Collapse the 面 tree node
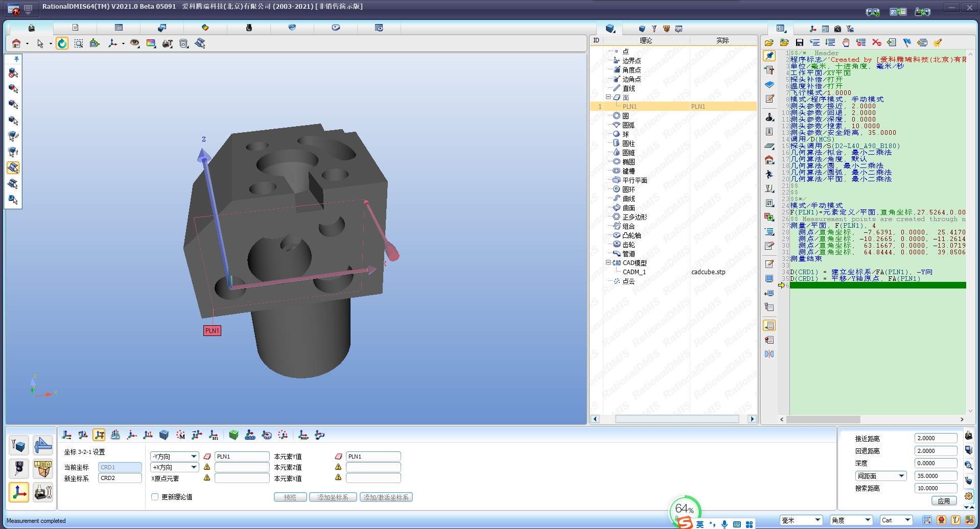Image resolution: width=980 pixels, height=529 pixels. (x=609, y=97)
